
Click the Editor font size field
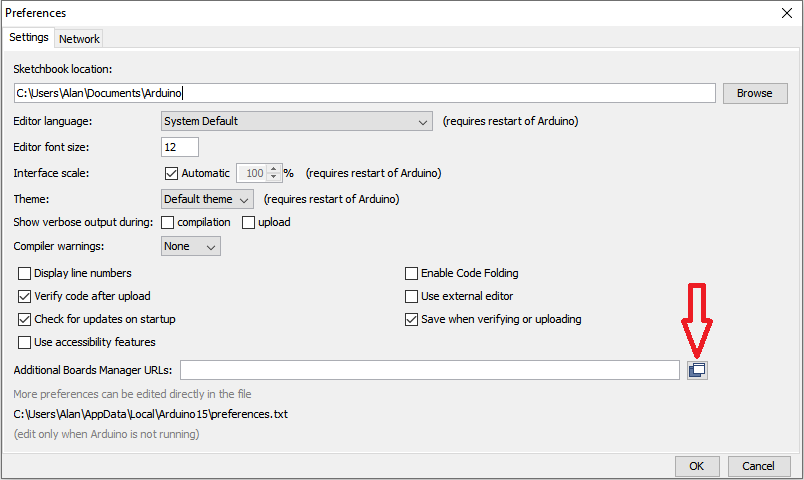179,147
